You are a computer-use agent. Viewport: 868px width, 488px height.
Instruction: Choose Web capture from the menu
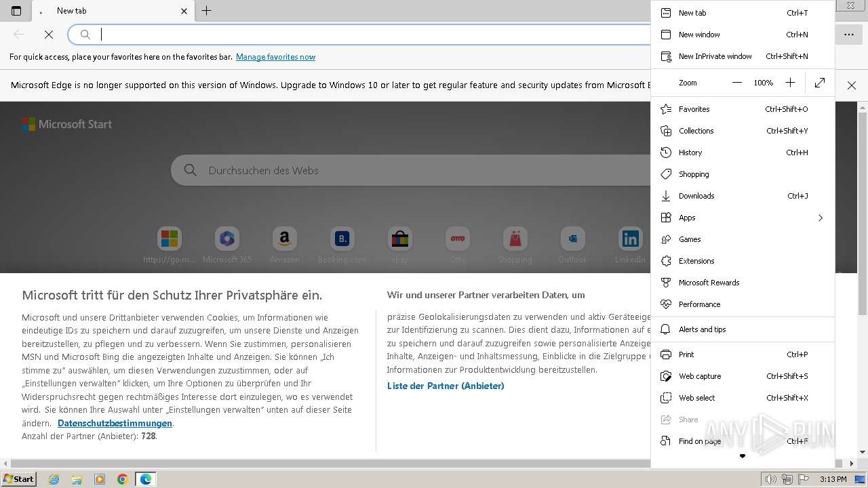tap(743, 376)
